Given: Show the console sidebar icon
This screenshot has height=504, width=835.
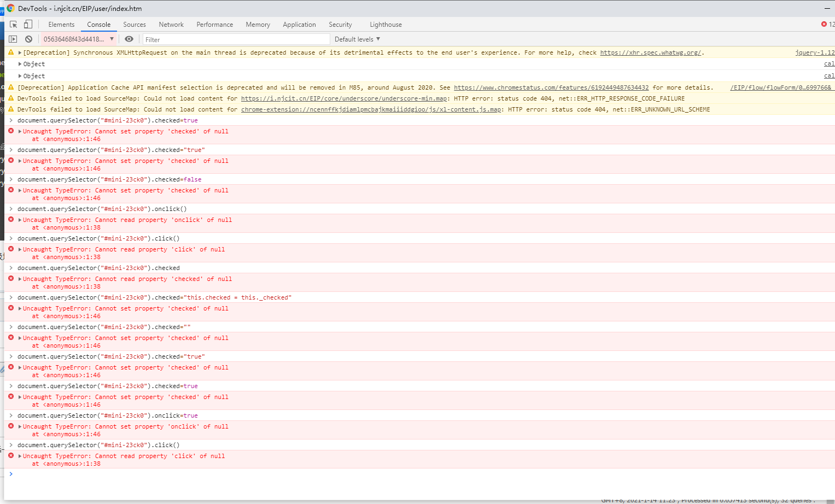Looking at the screenshot, I should pos(13,39).
